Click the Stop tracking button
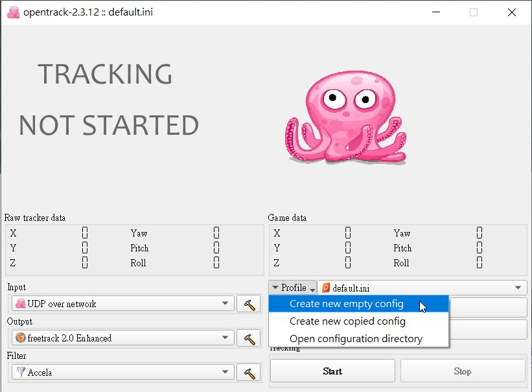The width and height of the screenshot is (532, 392). pos(463,371)
